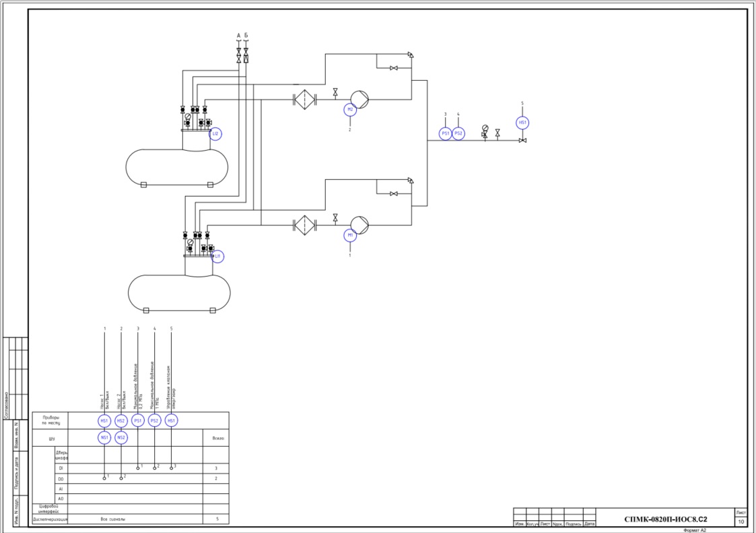
Task: Select total value 3 in the DI row
Action: [x=216, y=468]
